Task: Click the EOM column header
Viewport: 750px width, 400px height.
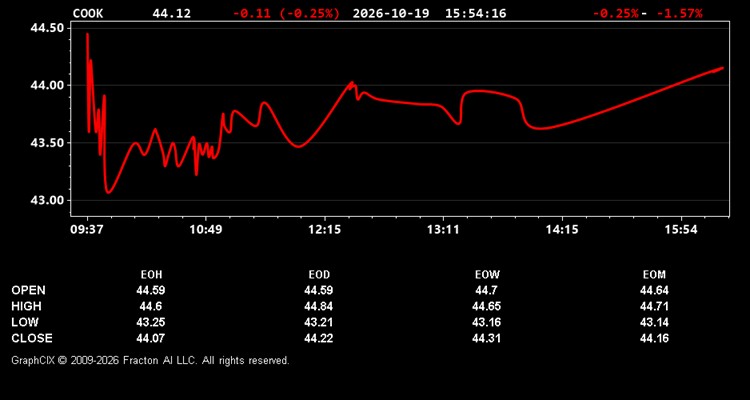Action: point(654,275)
